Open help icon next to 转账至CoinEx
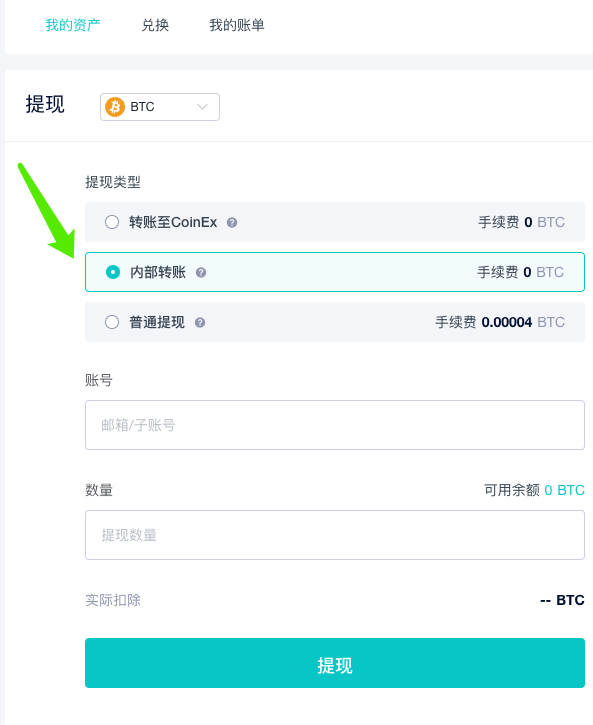 (232, 222)
